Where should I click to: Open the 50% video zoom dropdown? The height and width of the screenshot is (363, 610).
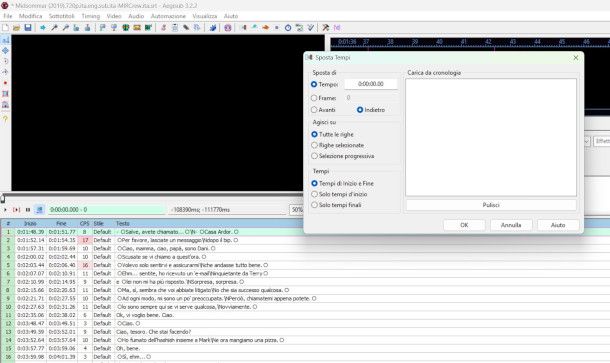point(296,209)
